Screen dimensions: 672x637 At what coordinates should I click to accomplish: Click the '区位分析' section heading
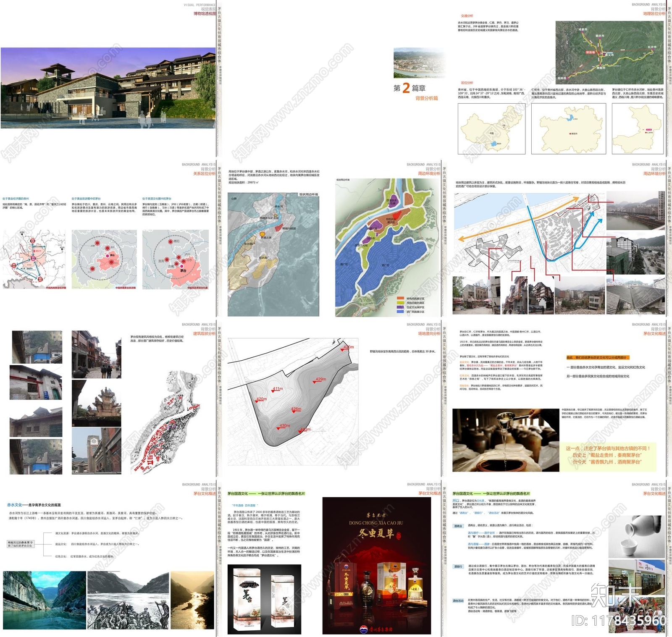467,83
